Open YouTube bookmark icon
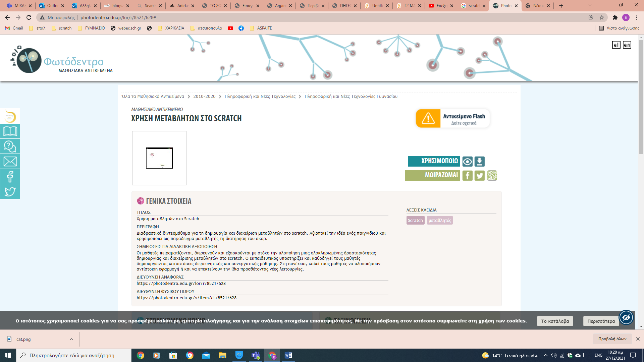This screenshot has height=362, width=644. [230, 28]
